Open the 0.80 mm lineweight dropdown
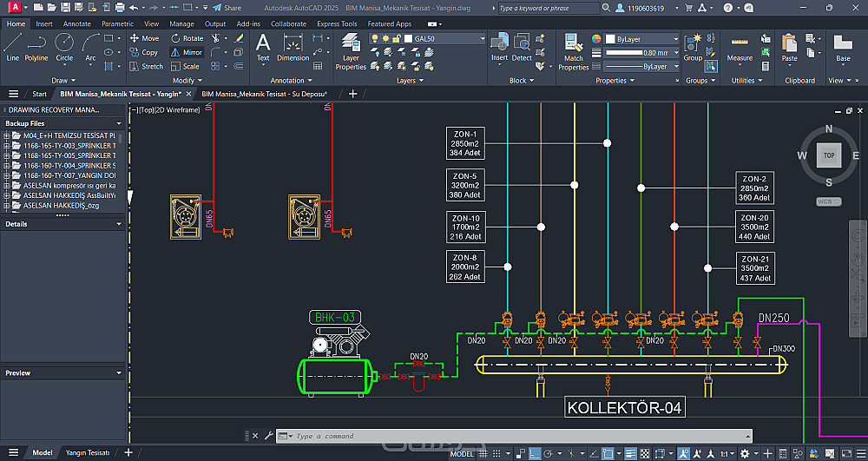This screenshot has width=868, height=461. (642, 53)
